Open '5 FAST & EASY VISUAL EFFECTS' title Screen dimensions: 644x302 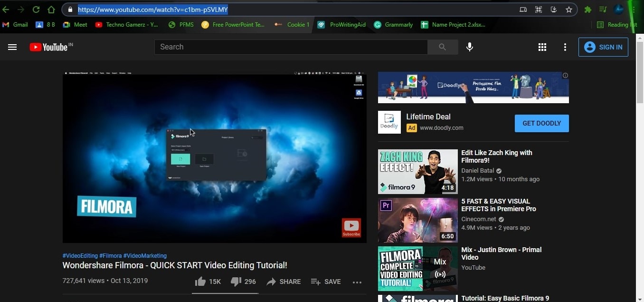point(499,205)
